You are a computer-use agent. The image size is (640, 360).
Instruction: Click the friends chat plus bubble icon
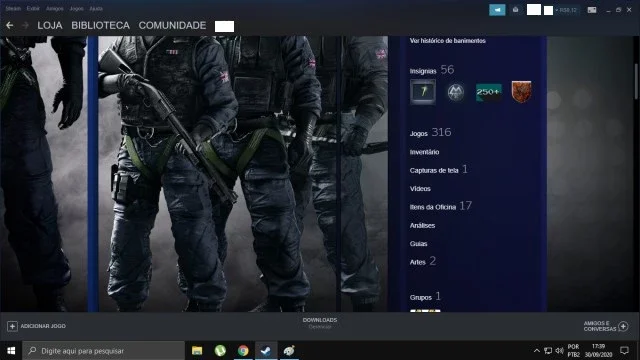coord(623,326)
